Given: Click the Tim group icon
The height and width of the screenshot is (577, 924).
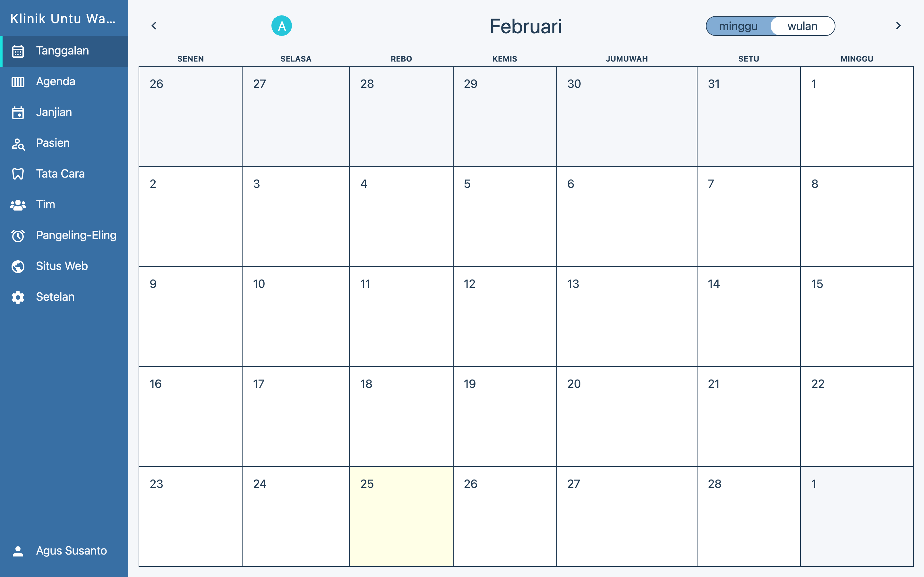Looking at the screenshot, I should [x=18, y=205].
